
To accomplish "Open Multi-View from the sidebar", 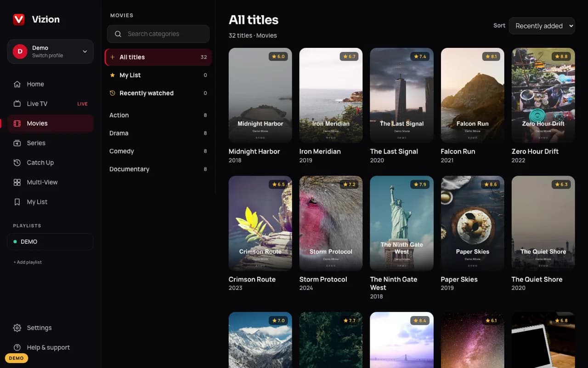I will pyautogui.click(x=51, y=182).
